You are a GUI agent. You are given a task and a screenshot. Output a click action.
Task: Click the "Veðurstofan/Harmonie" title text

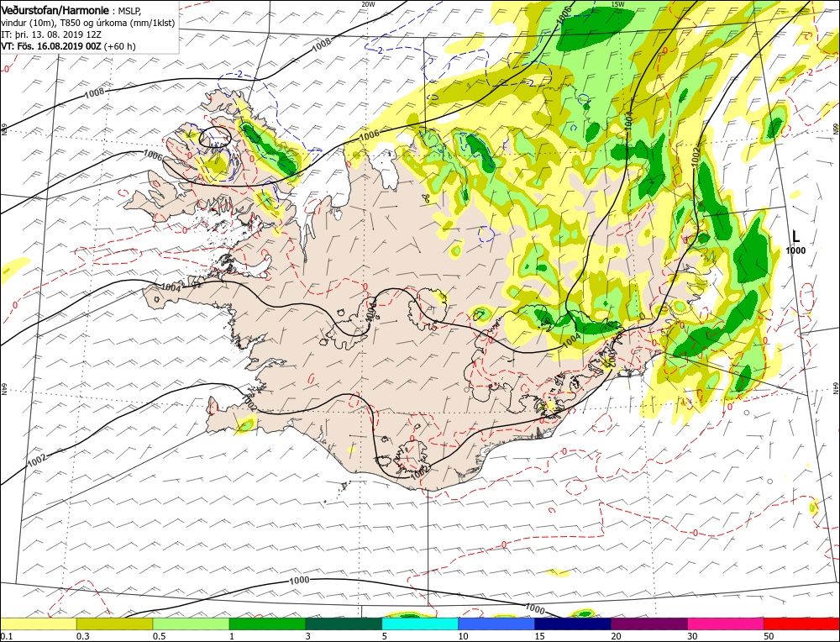(x=55, y=11)
